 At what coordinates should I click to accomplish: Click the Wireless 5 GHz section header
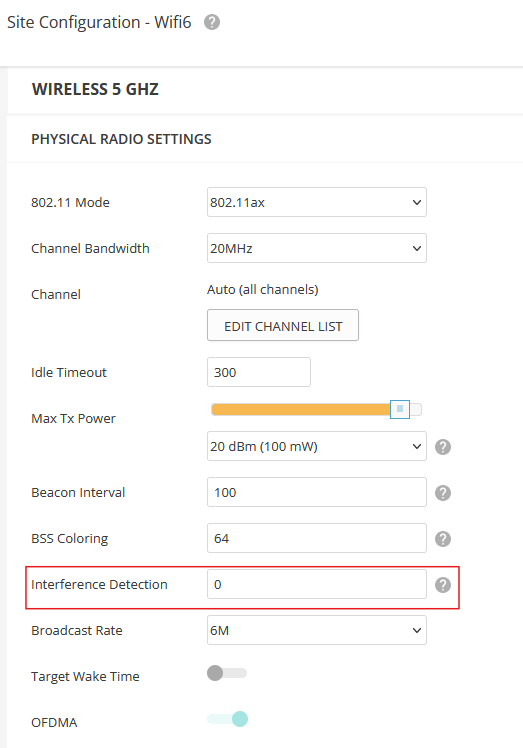pos(95,89)
